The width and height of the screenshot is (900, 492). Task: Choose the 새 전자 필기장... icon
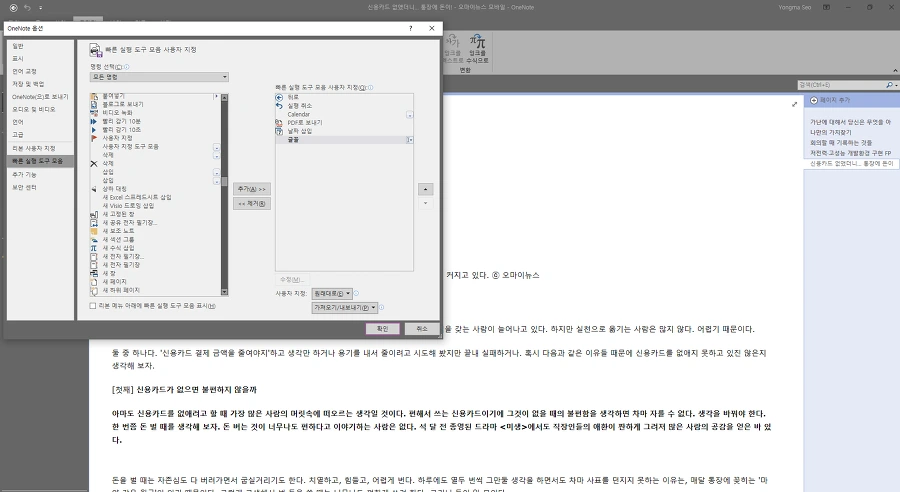coord(94,257)
